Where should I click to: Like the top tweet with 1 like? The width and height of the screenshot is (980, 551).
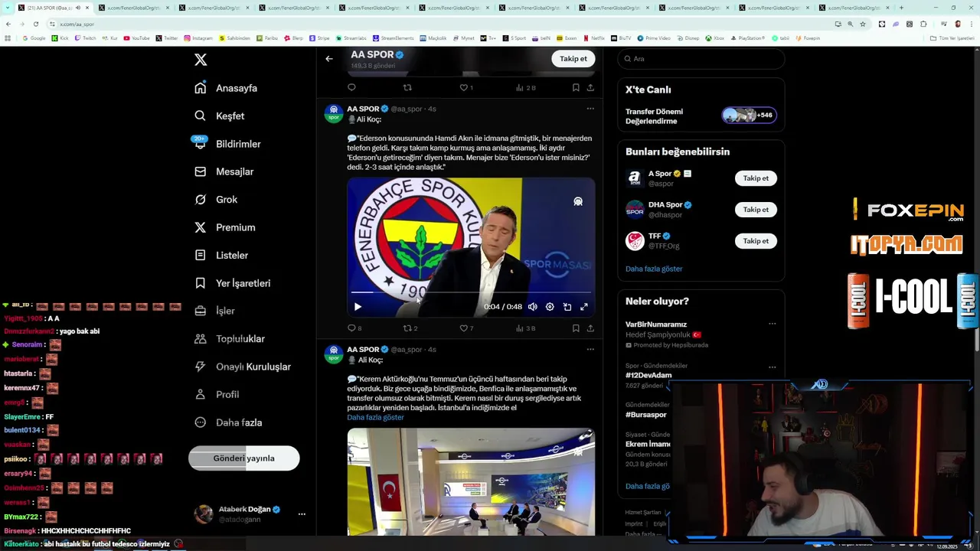click(x=466, y=88)
